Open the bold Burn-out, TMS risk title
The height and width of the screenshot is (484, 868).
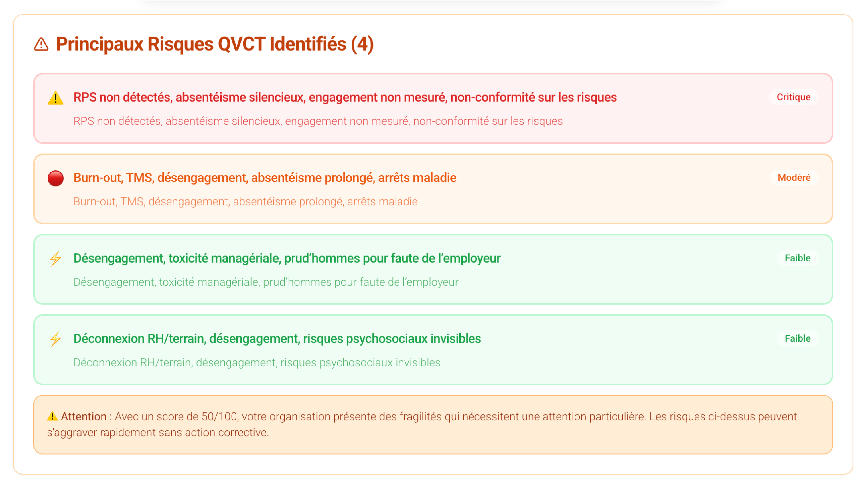[x=265, y=178]
